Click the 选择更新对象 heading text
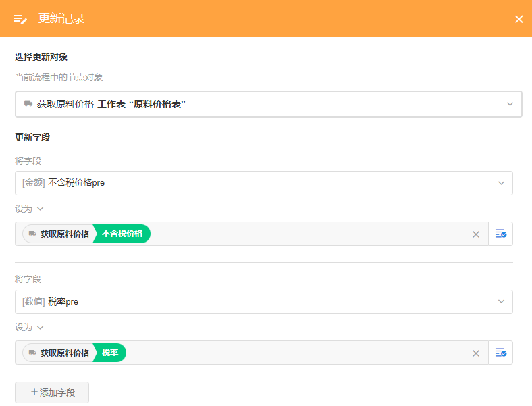Screen dimensions: 532x406 (x=41, y=57)
